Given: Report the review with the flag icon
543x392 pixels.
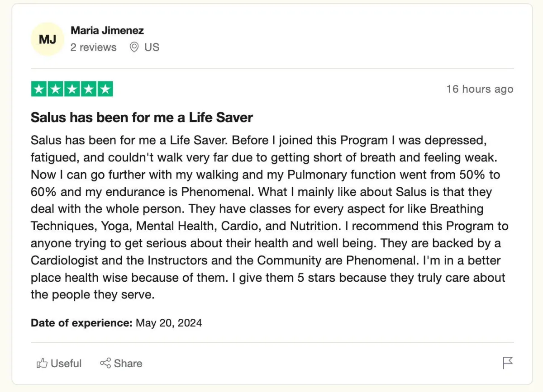Looking at the screenshot, I should click(x=508, y=363).
